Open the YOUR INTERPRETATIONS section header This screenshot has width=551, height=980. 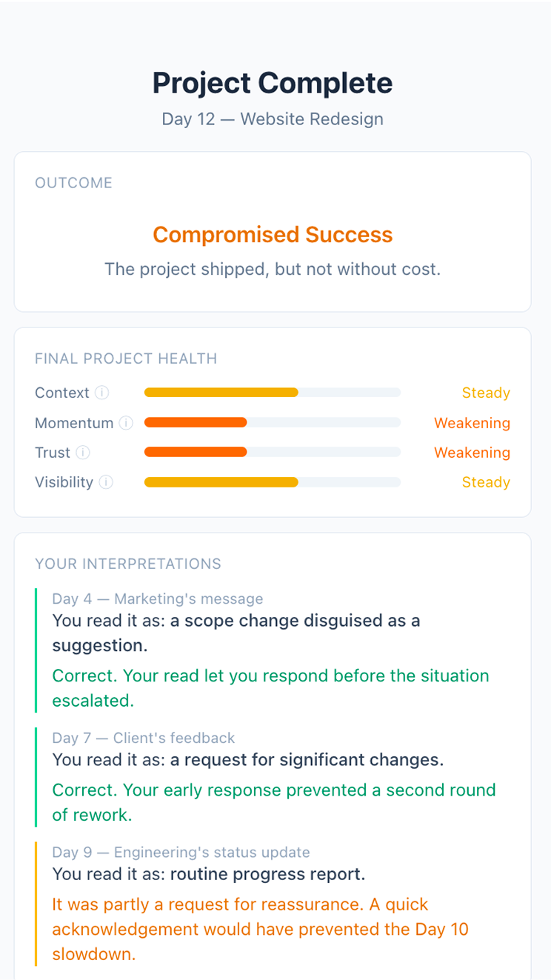[x=128, y=564]
